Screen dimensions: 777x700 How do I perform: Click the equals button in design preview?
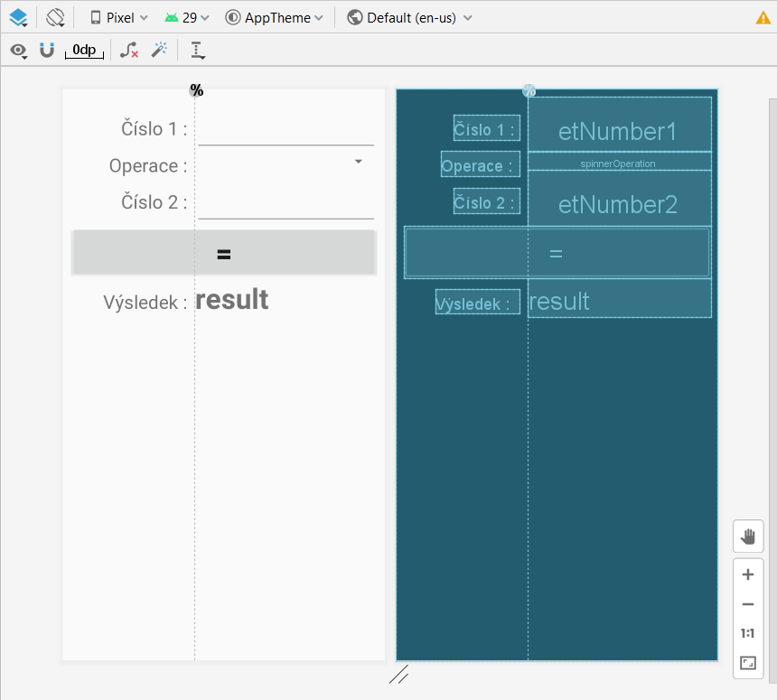click(x=224, y=254)
